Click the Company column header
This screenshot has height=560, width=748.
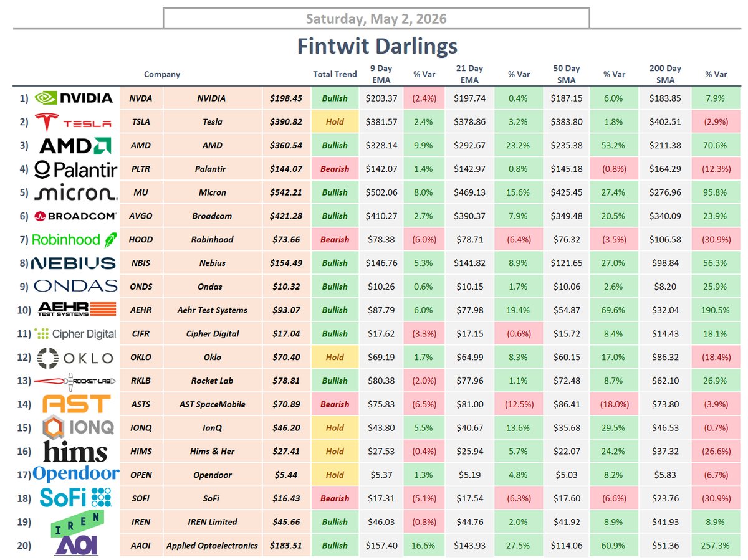coord(162,74)
